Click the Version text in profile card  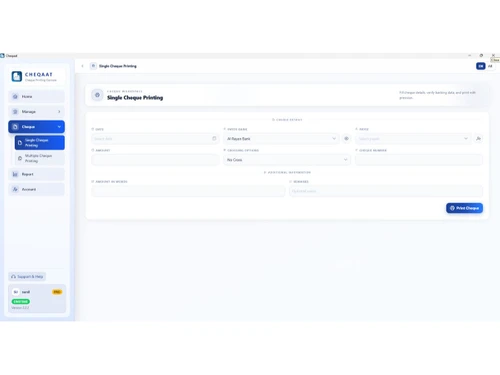coord(20,308)
